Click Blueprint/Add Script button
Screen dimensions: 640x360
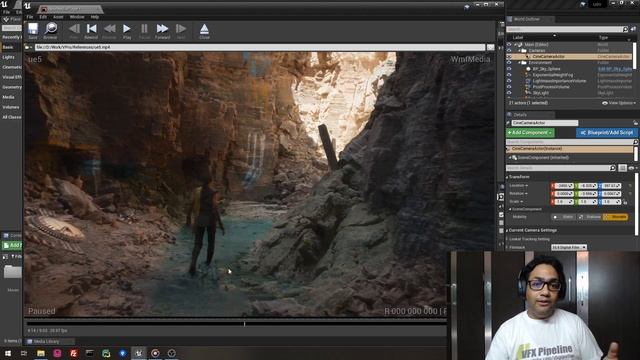click(607, 133)
